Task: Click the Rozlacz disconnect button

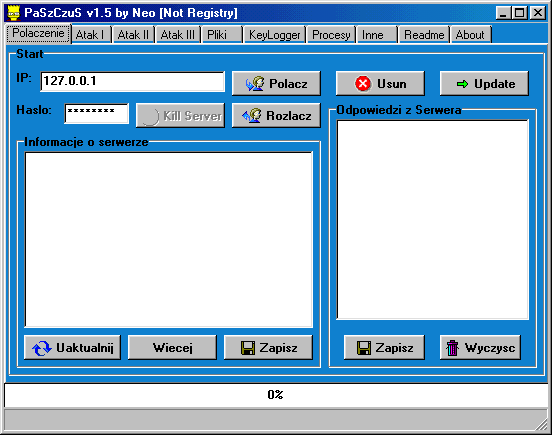Action: coord(276,115)
